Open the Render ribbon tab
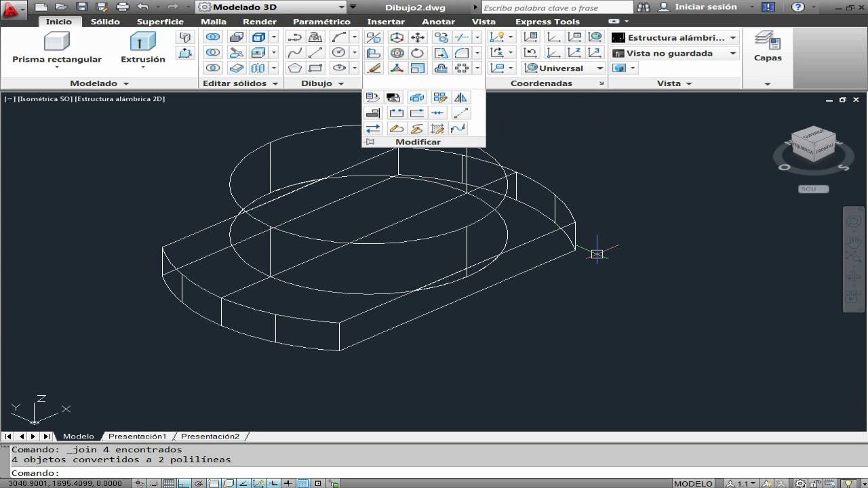The width and height of the screenshot is (868, 488). [260, 22]
